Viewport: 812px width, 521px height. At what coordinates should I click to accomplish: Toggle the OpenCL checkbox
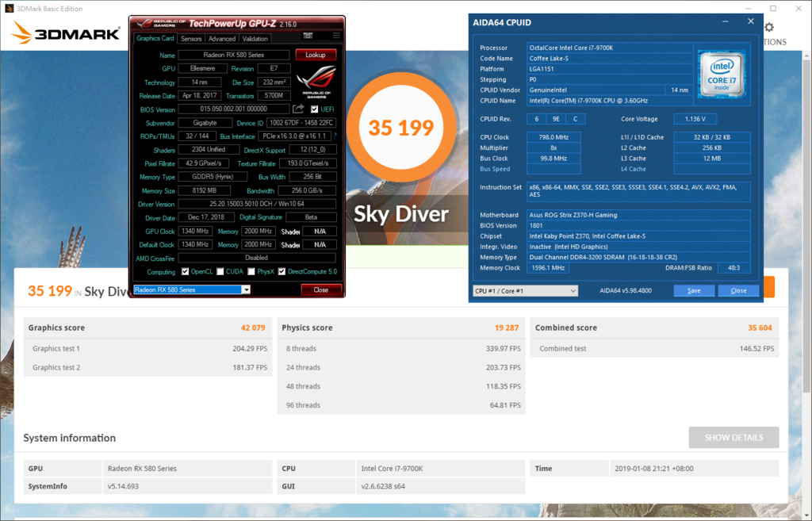185,271
